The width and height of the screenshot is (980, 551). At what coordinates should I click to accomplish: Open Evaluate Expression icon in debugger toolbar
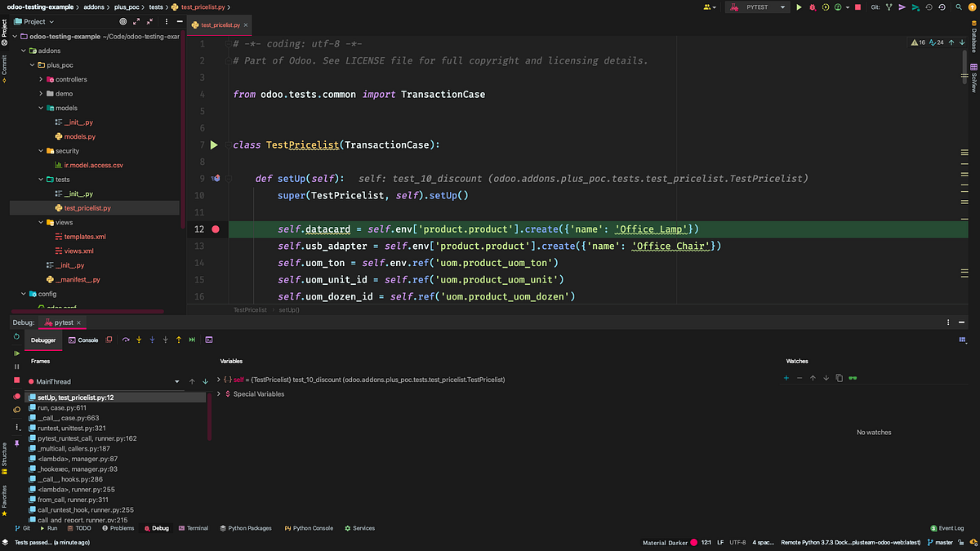209,340
